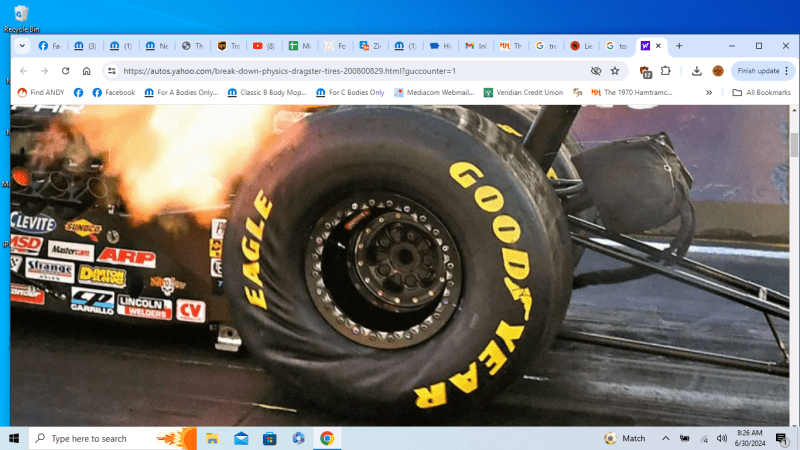Switch to the Gmail Inbox tab
The height and width of the screenshot is (450, 800).
tap(476, 46)
